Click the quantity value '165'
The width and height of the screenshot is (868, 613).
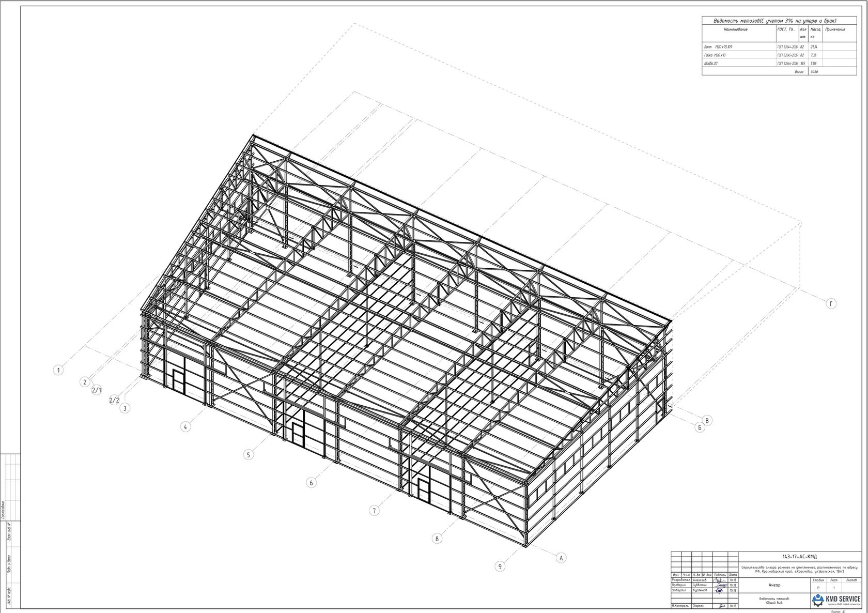pos(802,63)
